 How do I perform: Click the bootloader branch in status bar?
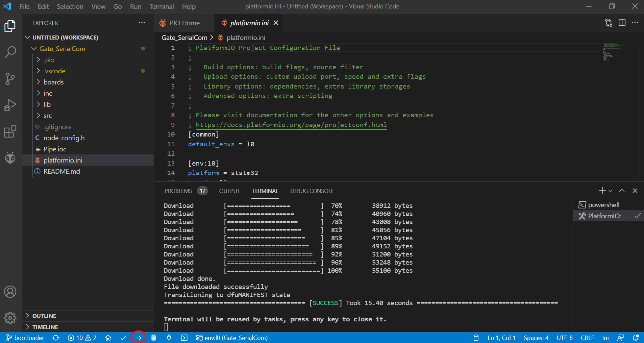point(25,338)
